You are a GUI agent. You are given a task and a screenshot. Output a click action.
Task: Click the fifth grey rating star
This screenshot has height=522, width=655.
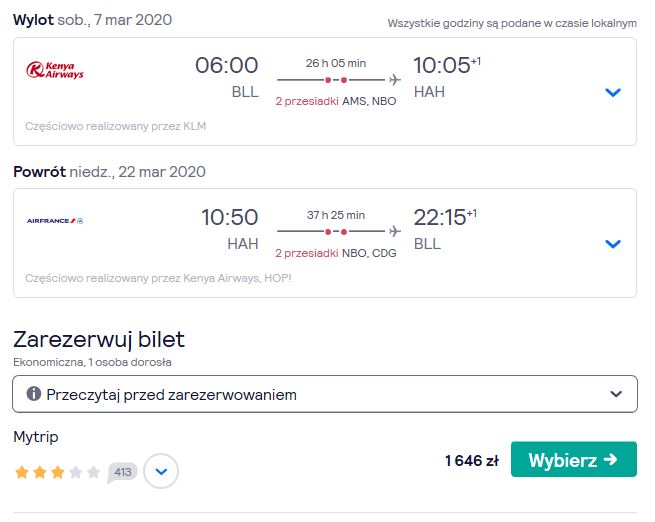coord(94,472)
